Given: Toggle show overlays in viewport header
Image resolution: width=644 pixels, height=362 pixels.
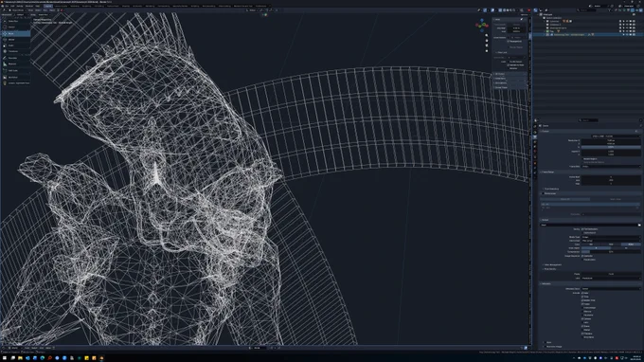Looking at the screenshot, I should point(492,10).
